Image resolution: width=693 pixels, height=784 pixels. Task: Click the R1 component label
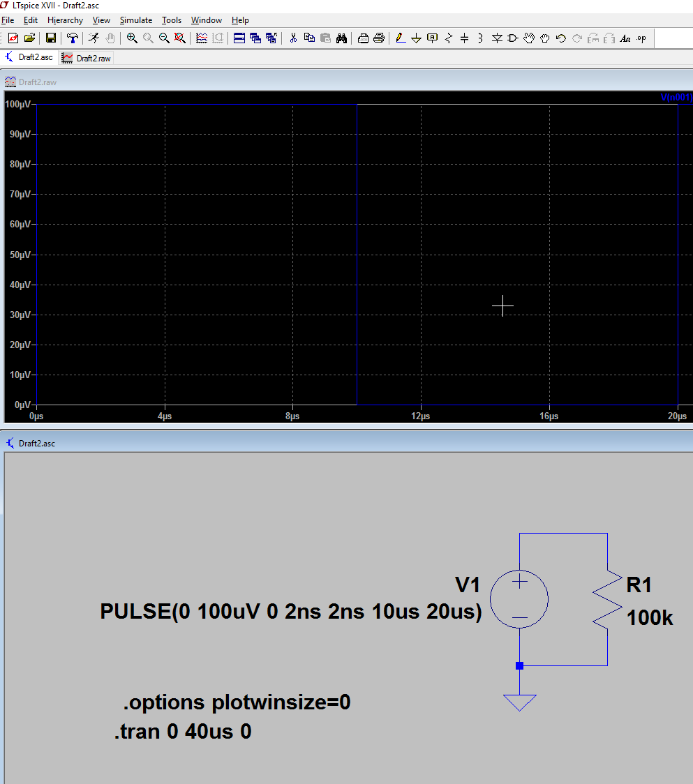639,585
